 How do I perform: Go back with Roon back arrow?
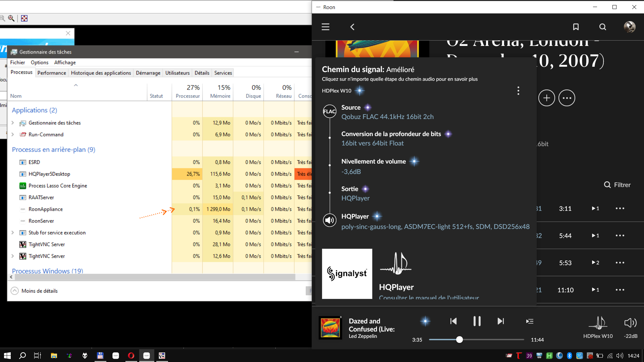click(352, 27)
